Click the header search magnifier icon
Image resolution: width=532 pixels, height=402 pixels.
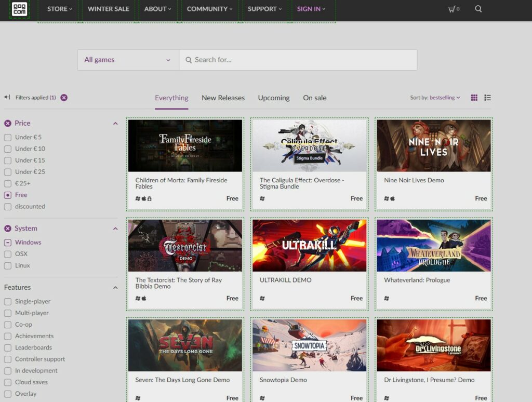(478, 9)
